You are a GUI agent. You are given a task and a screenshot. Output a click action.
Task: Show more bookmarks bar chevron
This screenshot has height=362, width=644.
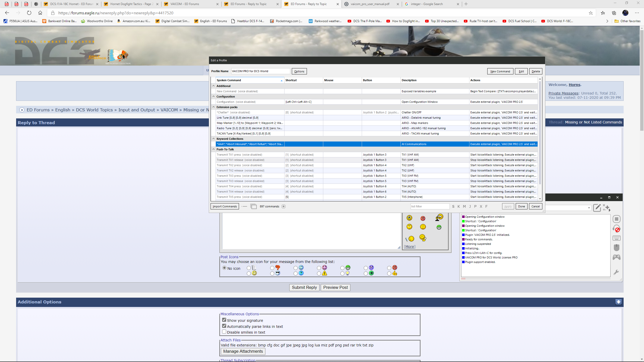[607, 21]
